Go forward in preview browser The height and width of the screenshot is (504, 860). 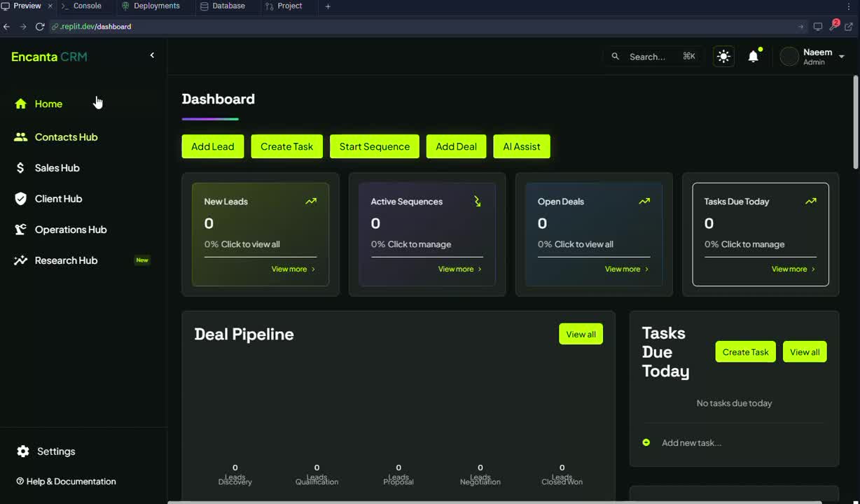(x=23, y=27)
